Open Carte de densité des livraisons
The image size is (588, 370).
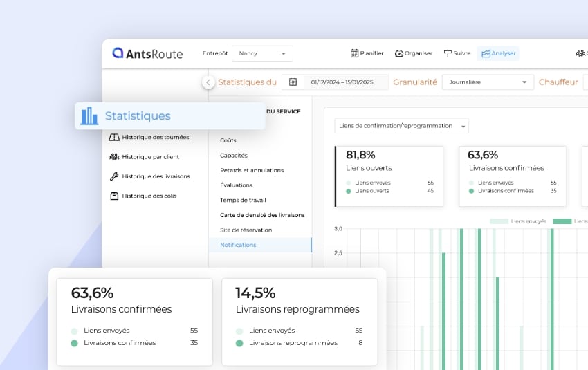[x=262, y=215]
